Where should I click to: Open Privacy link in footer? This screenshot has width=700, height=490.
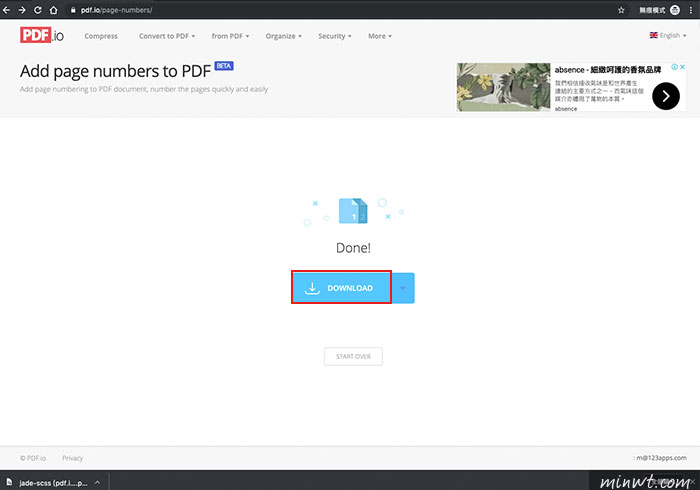(x=72, y=458)
